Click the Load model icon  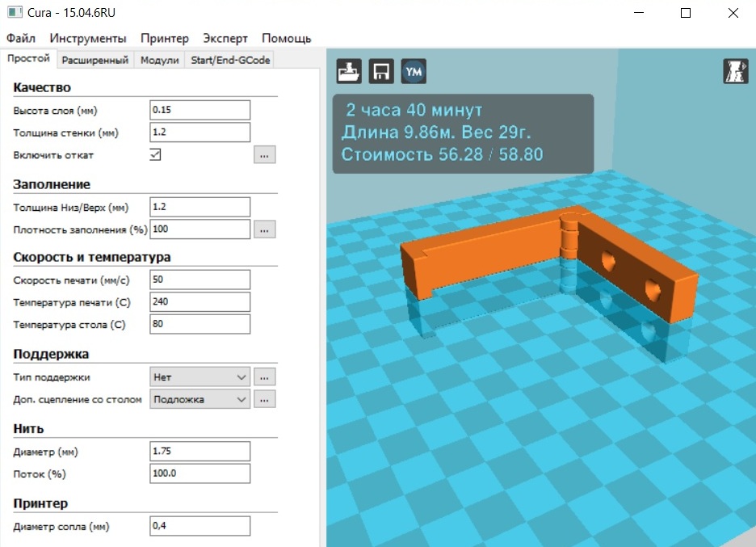tap(349, 71)
